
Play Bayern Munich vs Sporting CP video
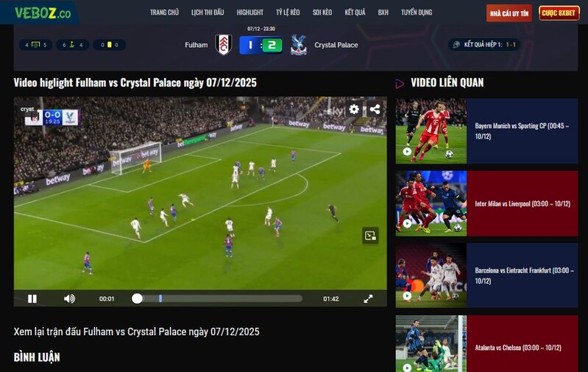coord(431,131)
